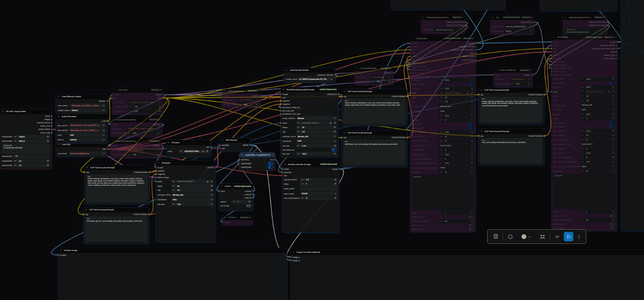The height and width of the screenshot is (300, 644).
Task: Toggle guide_size_for in the right FaceDetailer node
Action: pos(612,83)
